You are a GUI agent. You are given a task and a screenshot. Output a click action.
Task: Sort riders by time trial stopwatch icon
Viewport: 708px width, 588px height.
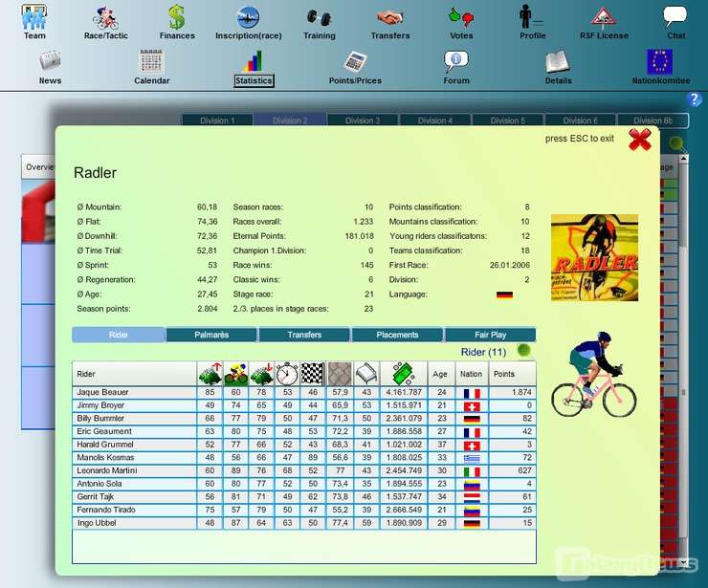287,374
